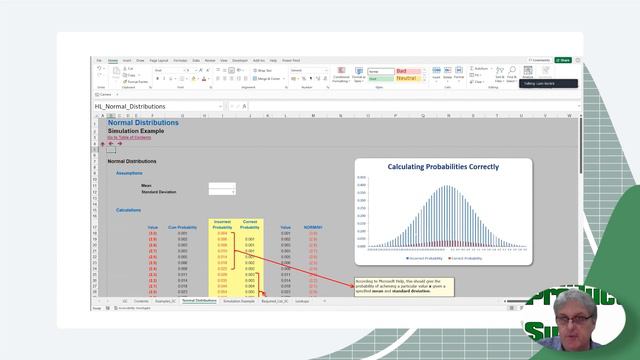640x360 pixels.
Task: Follow the Go to Table of Contents link
Action: [x=129, y=138]
